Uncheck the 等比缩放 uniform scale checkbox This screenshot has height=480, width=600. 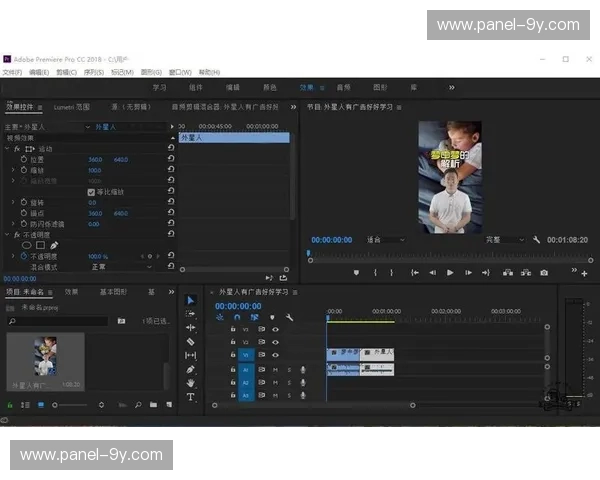click(92, 191)
